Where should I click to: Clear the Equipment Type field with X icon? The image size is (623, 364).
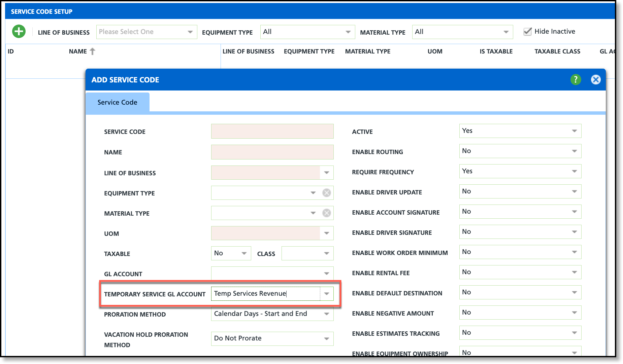pos(326,193)
